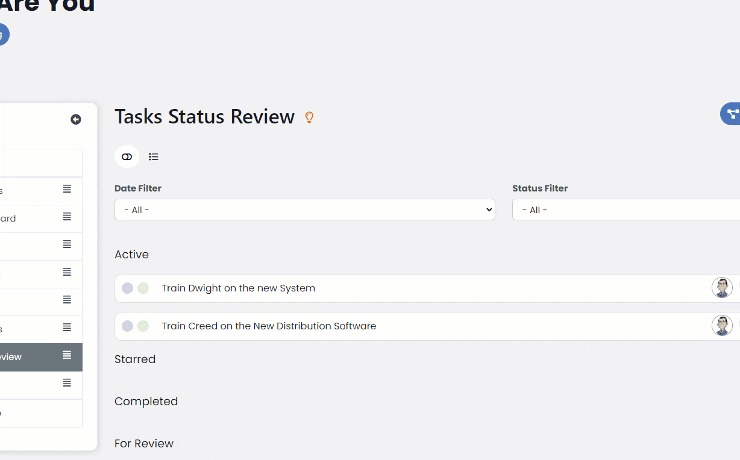Toggle the purple circle on Train Dwight task
Image resolution: width=740 pixels, height=460 pixels.
[127, 288]
